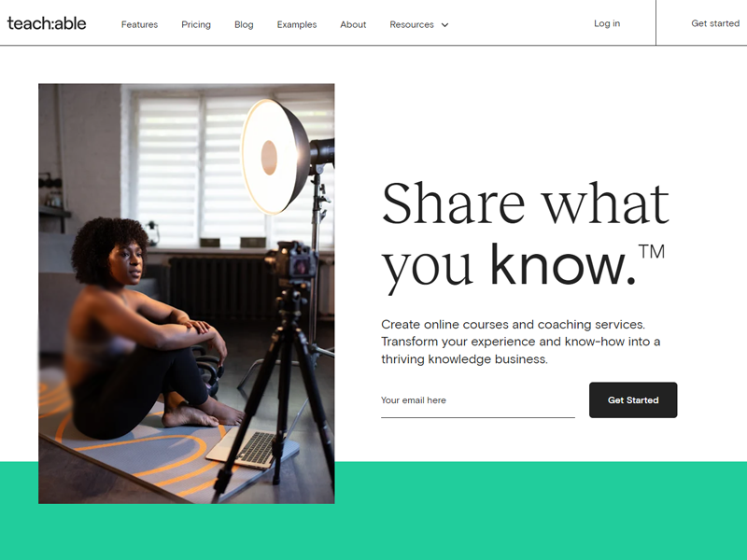Expand the Resources chevron arrow
The image size is (747, 560).
click(445, 25)
